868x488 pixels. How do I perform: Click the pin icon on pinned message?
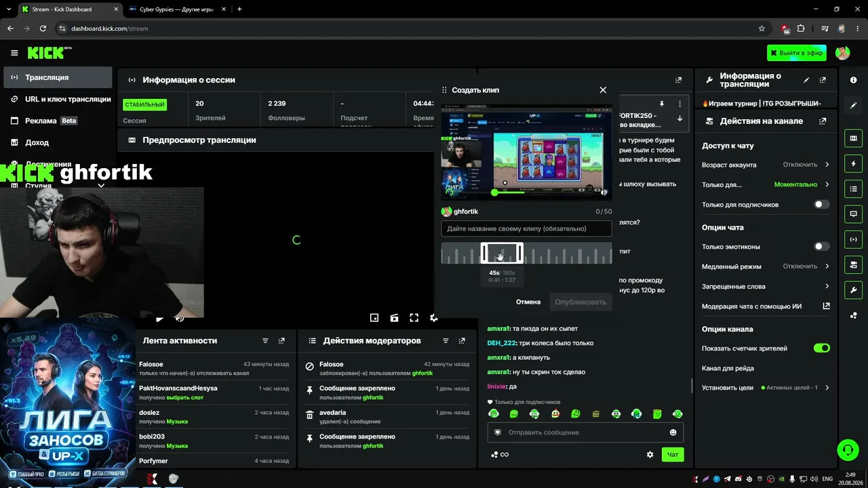pyautogui.click(x=662, y=104)
